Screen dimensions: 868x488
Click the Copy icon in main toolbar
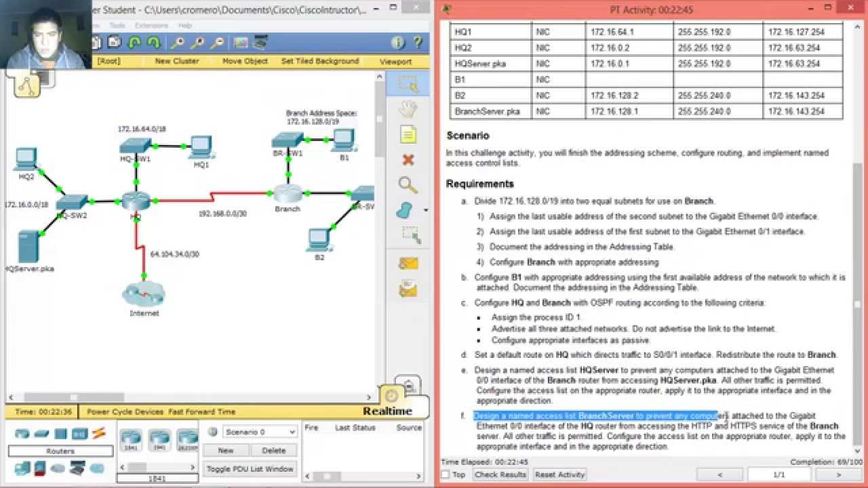click(96, 43)
